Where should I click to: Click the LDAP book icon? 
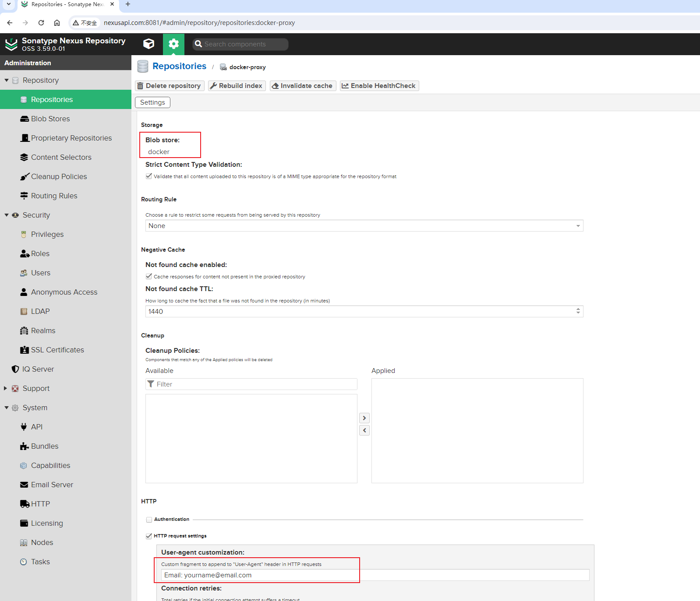(24, 312)
